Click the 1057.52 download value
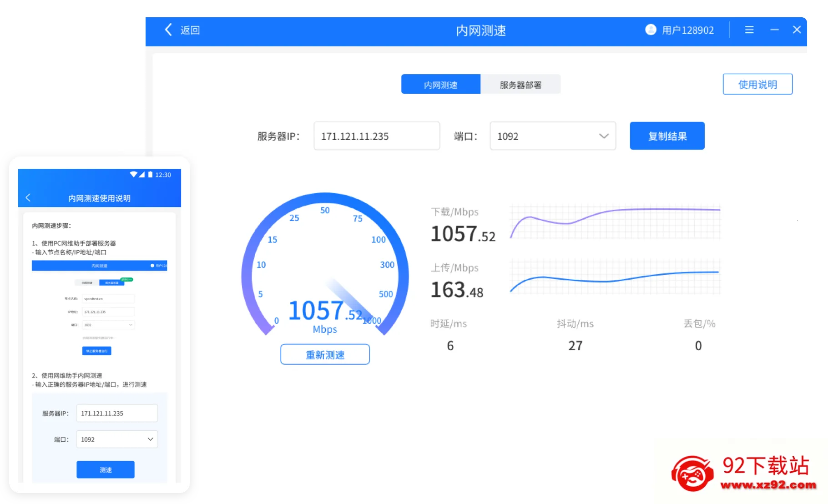Image resolution: width=828 pixels, height=504 pixels. (463, 234)
